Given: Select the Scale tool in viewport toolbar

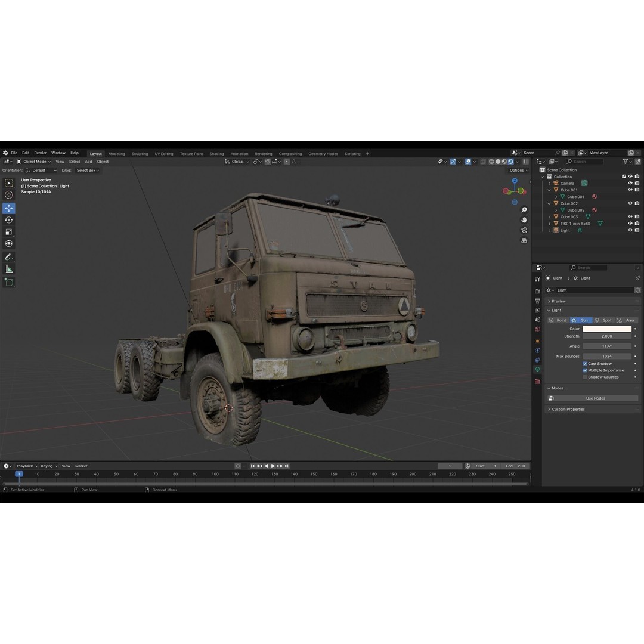Looking at the screenshot, I should 8,232.
